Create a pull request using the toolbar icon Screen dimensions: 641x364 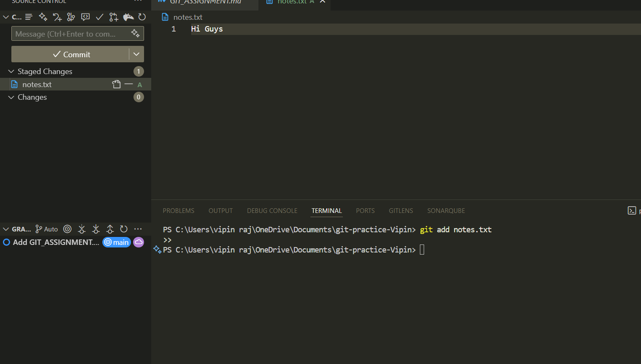[113, 17]
